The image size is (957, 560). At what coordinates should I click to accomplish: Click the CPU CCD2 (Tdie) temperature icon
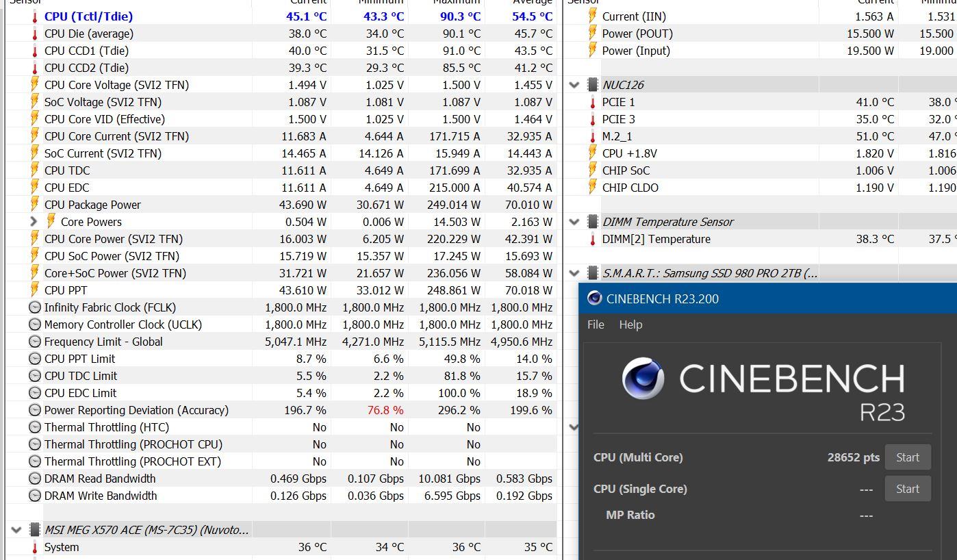tap(35, 68)
